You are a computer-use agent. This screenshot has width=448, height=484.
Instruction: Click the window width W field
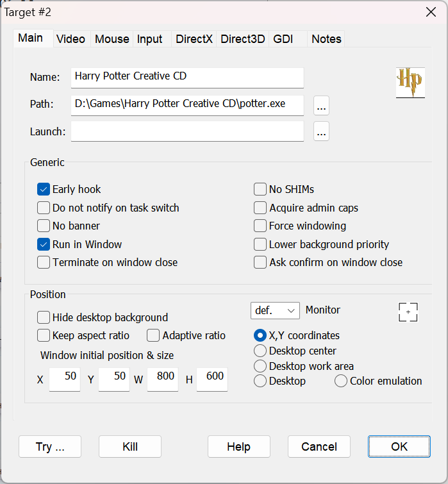tap(163, 379)
